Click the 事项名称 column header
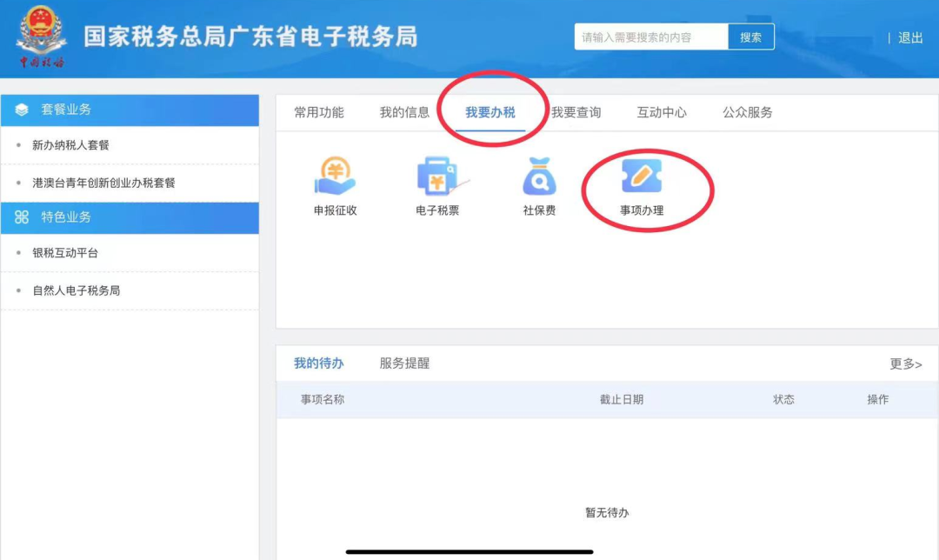939x560 pixels. pos(323,399)
